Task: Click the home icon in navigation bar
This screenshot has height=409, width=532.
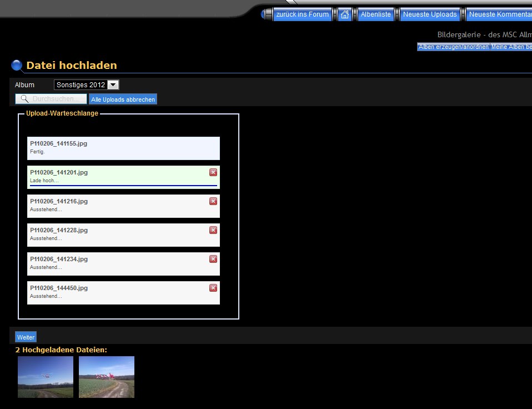Action: [x=345, y=14]
